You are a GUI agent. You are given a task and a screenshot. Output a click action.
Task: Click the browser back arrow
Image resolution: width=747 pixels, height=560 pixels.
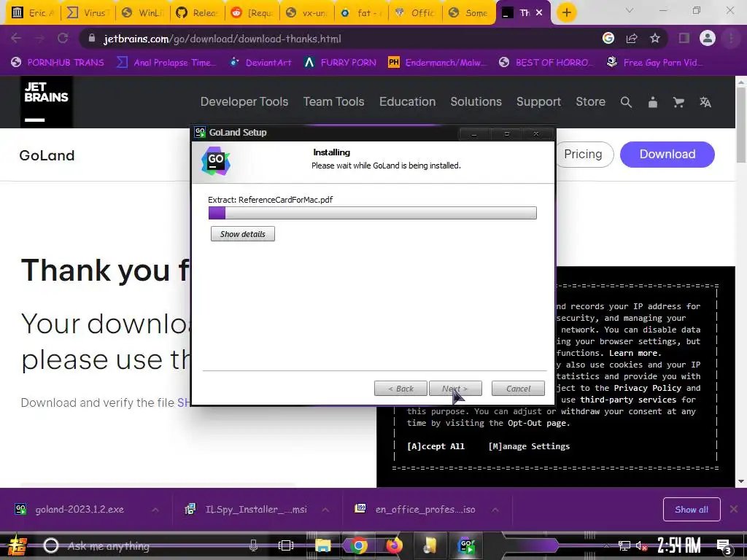[16, 39]
